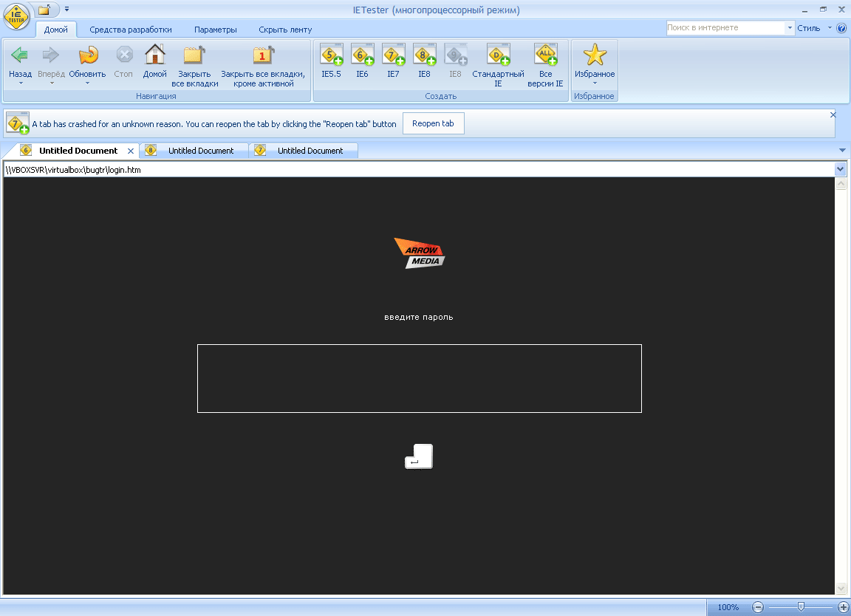
Task: Open the tab list dropdown arrow
Action: (842, 151)
